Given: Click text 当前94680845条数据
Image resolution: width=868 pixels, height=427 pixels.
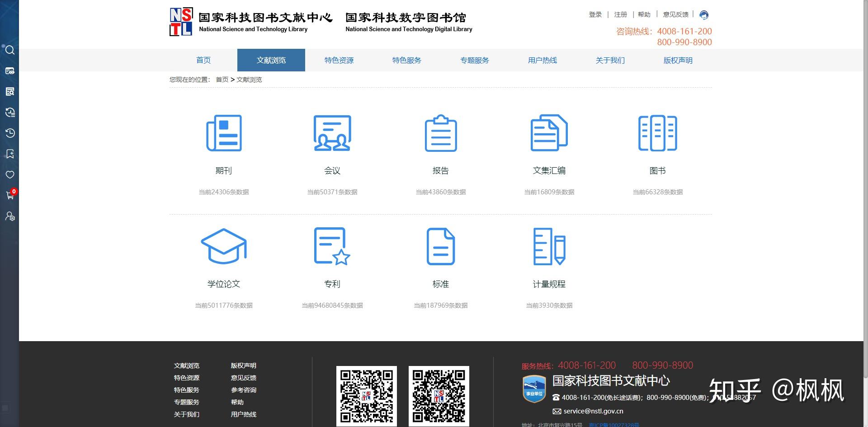Looking at the screenshot, I should pyautogui.click(x=332, y=305).
